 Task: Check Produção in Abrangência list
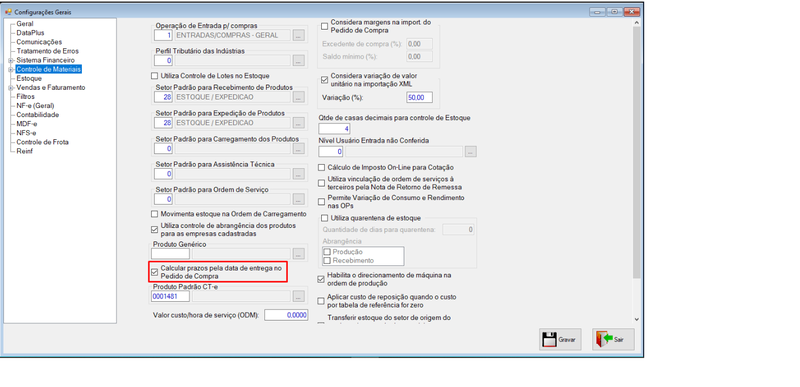click(327, 252)
